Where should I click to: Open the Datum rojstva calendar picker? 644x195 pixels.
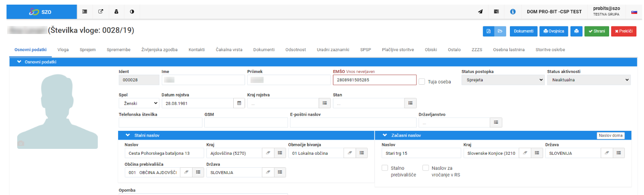point(239,103)
